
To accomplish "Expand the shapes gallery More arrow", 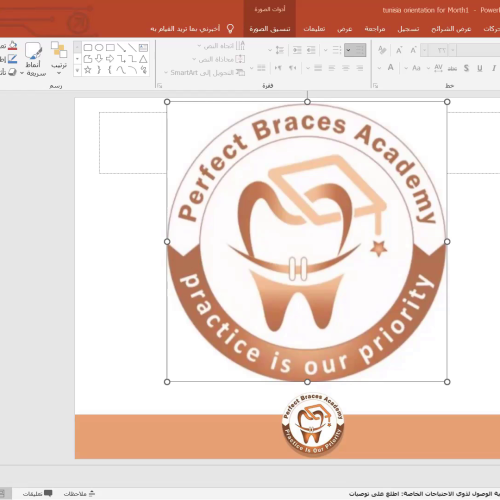I will tap(77, 70).
